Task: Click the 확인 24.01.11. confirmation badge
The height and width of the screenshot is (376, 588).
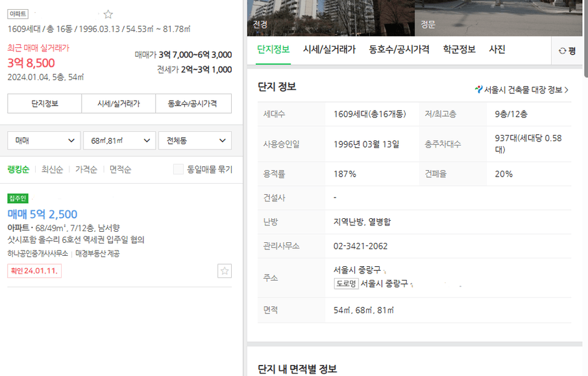Action: (34, 271)
